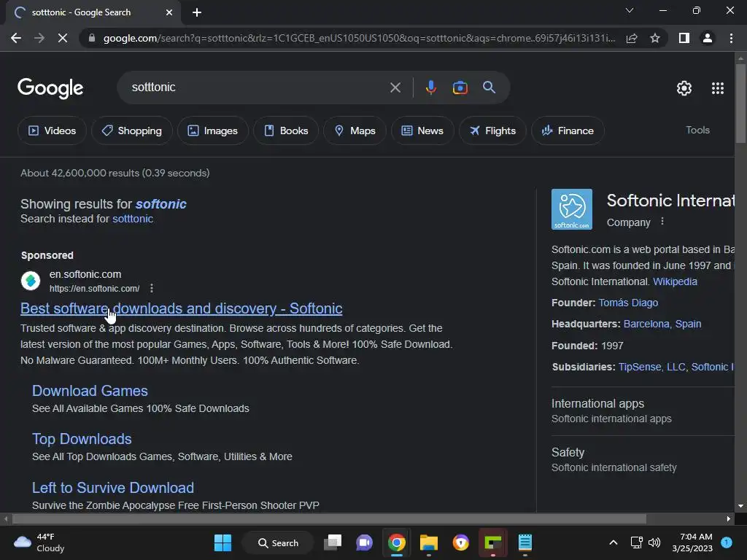Start a voice search with the microphone

430,87
